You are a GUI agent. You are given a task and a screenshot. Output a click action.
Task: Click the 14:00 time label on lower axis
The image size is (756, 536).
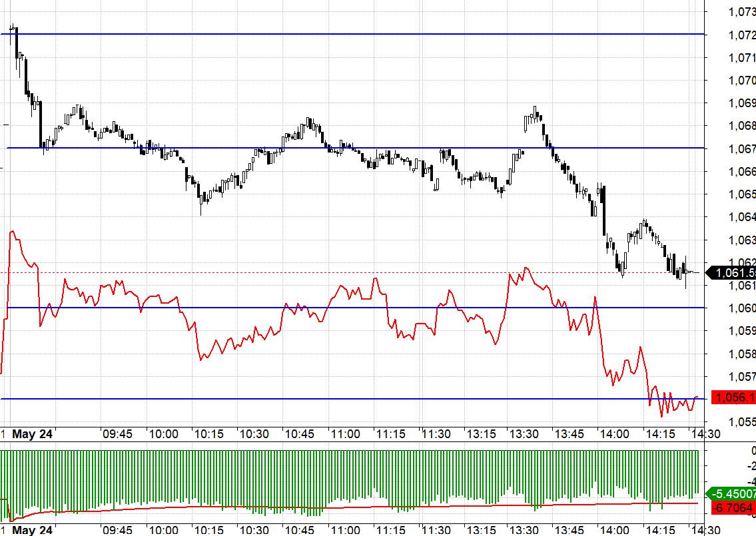point(615,530)
